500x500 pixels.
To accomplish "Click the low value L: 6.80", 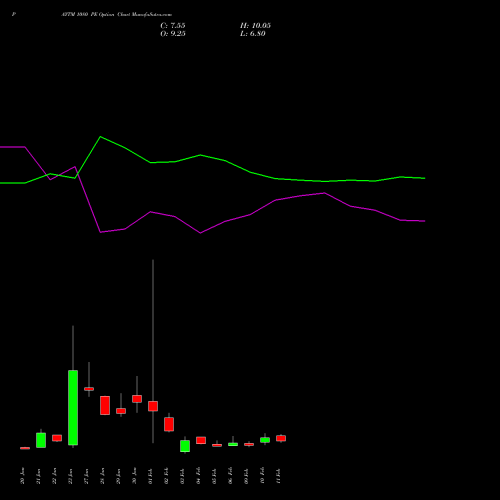I will (x=253, y=34).
